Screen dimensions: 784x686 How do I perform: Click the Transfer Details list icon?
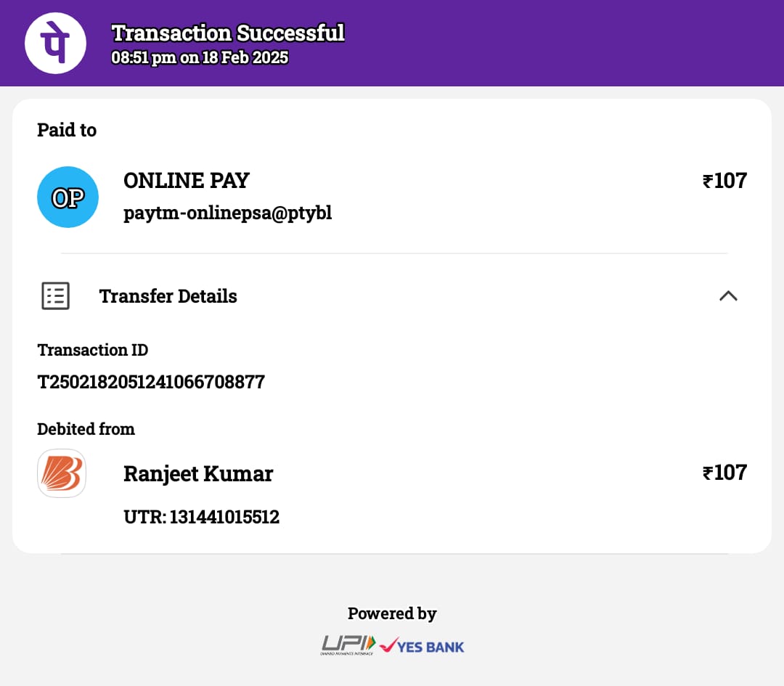pos(56,296)
